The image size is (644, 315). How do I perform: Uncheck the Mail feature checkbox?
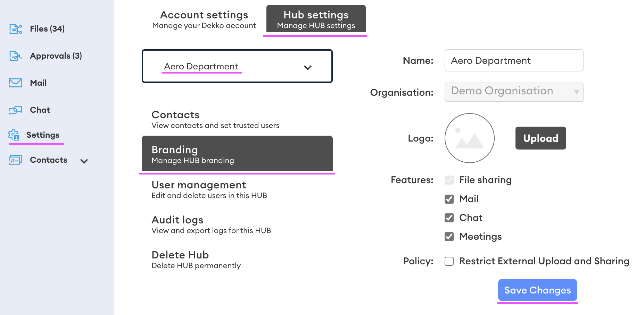(449, 199)
